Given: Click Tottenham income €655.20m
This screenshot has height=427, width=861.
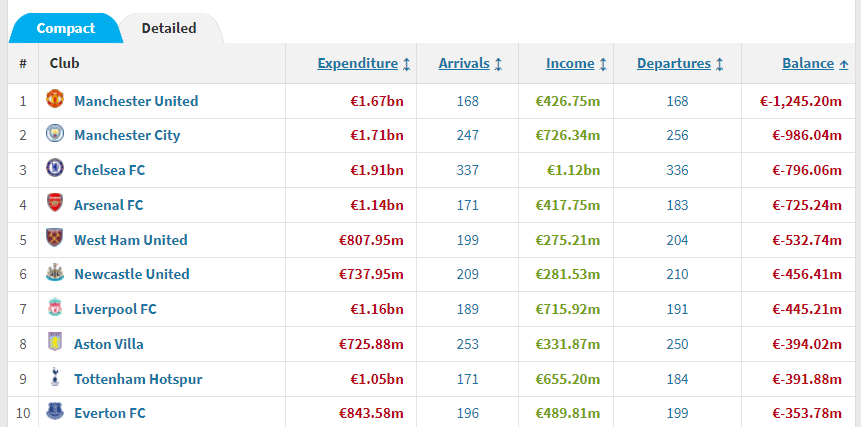Looking at the screenshot, I should coord(568,379).
